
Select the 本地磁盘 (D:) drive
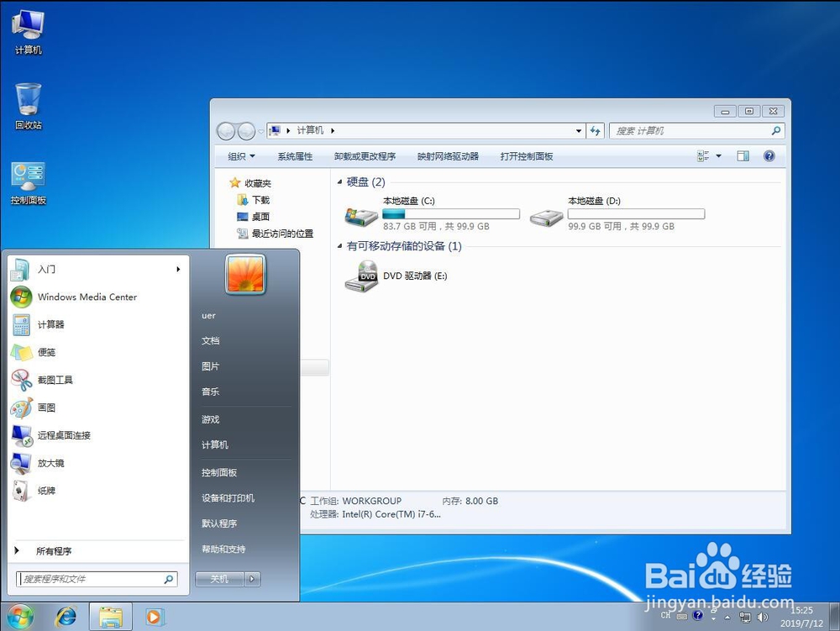(x=617, y=213)
